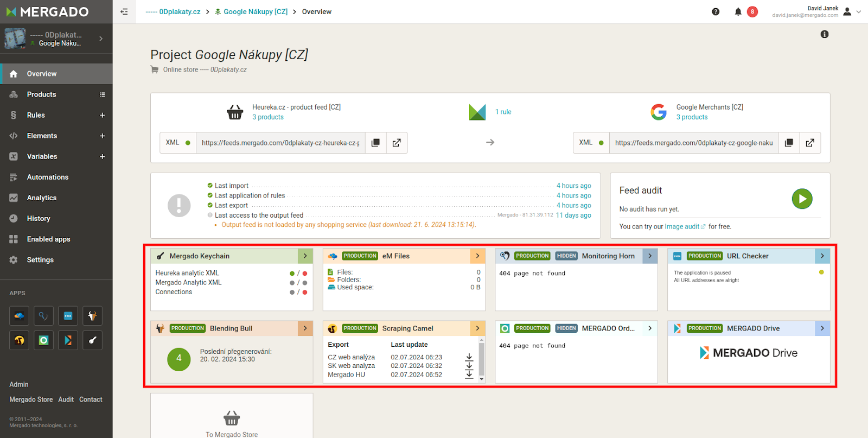This screenshot has height=438, width=868.
Task: Open the Audit footer link
Action: 66,399
